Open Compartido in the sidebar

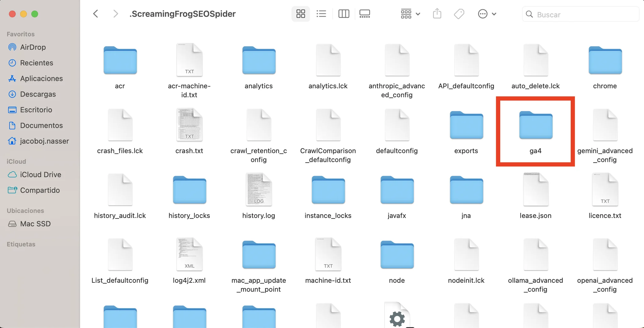(x=40, y=190)
